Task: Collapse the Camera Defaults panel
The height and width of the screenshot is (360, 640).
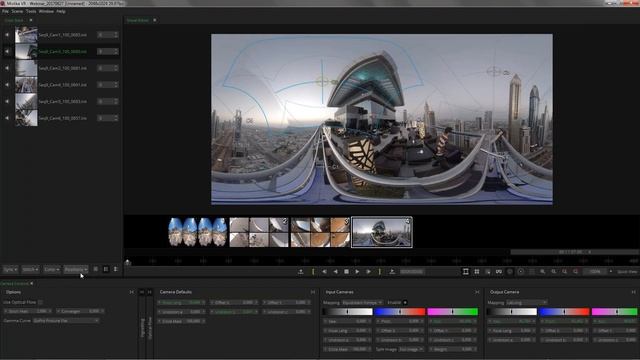Action: pos(313,292)
